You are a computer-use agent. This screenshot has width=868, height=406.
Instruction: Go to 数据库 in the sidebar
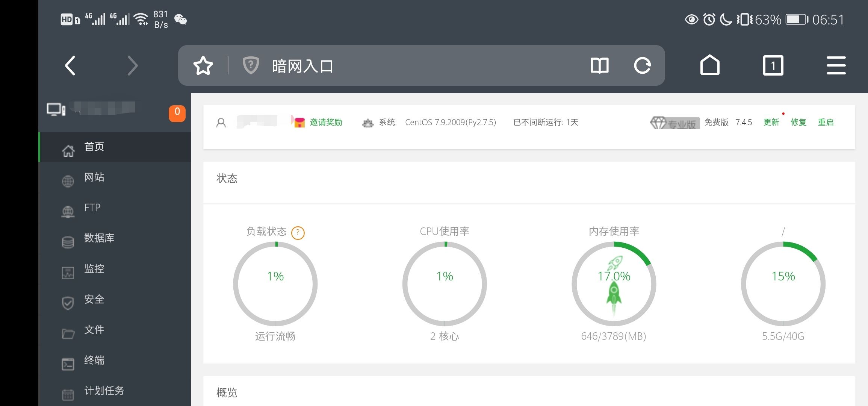(99, 238)
